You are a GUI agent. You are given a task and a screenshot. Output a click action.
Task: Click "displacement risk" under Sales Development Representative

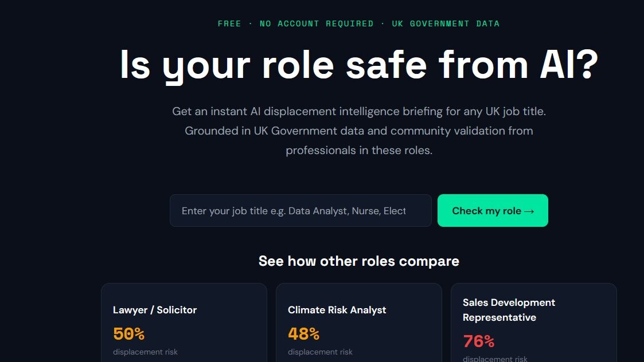coord(494,359)
